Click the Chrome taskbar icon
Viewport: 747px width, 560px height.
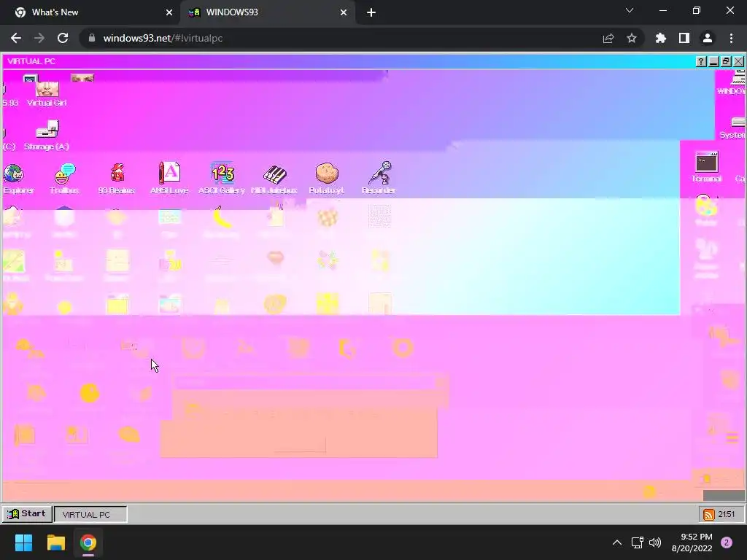pos(88,542)
